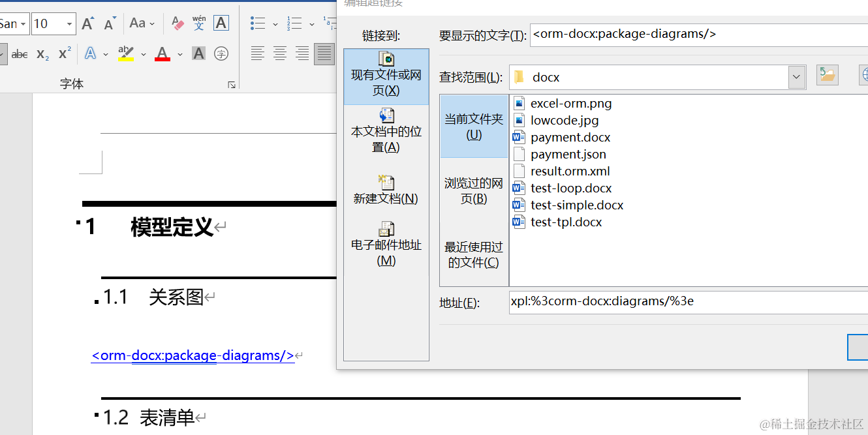Click the blank-file icon beside result.orm.xml
This screenshot has width=868, height=435.
519,171
